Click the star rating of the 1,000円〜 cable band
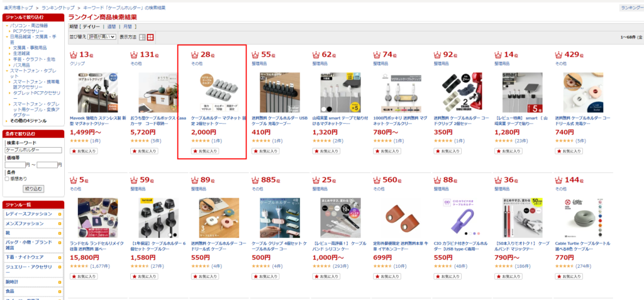Screen dimensions: 644x300 (x=321, y=266)
